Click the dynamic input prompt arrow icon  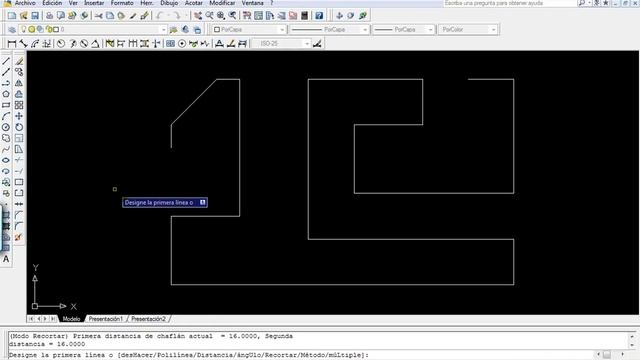point(202,202)
